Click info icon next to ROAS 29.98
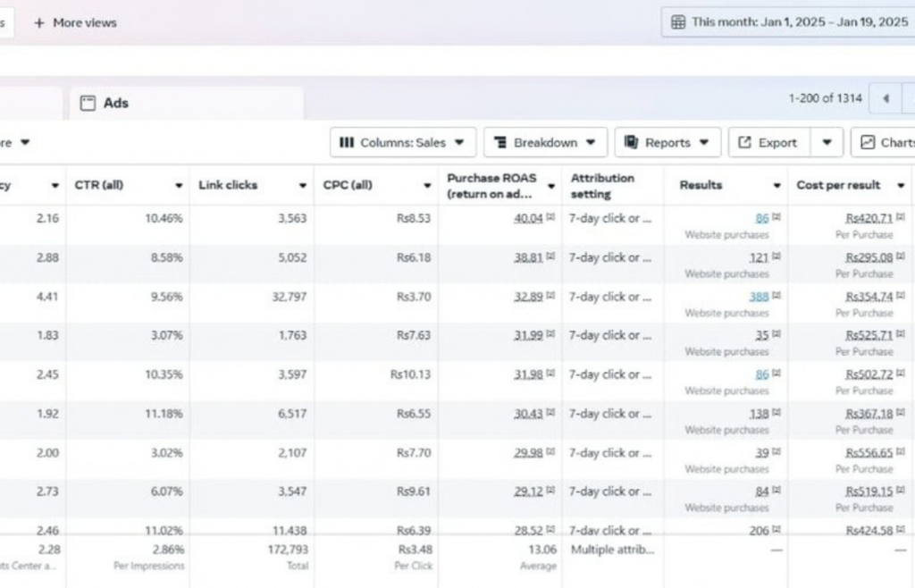This screenshot has height=588, width=915. pos(550,451)
